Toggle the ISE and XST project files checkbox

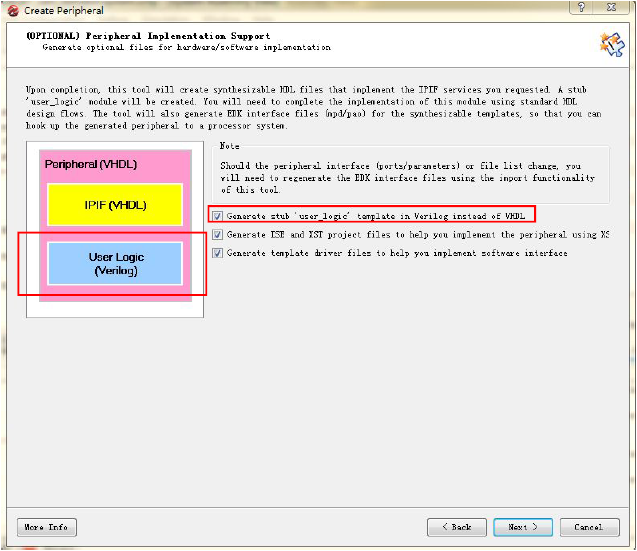218,234
